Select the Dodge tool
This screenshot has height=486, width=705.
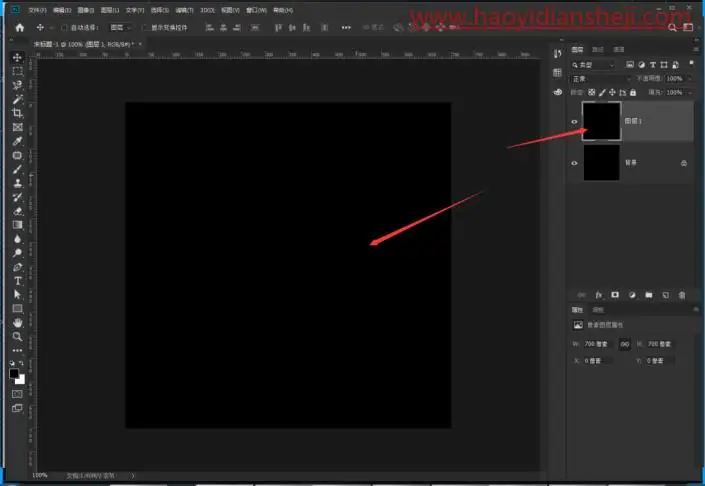tap(17, 253)
